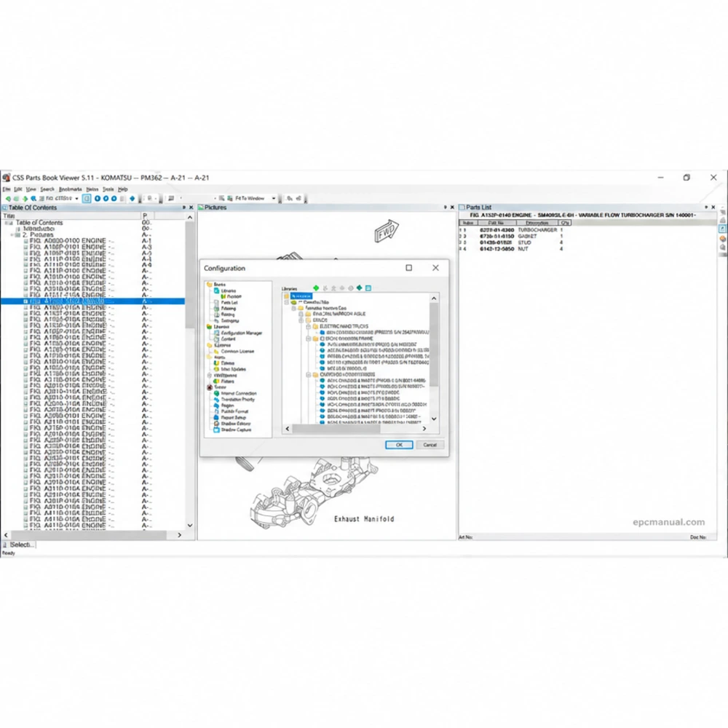Select Translation Priority in Configuration tree
Image resolution: width=728 pixels, height=728 pixels.
point(238,399)
